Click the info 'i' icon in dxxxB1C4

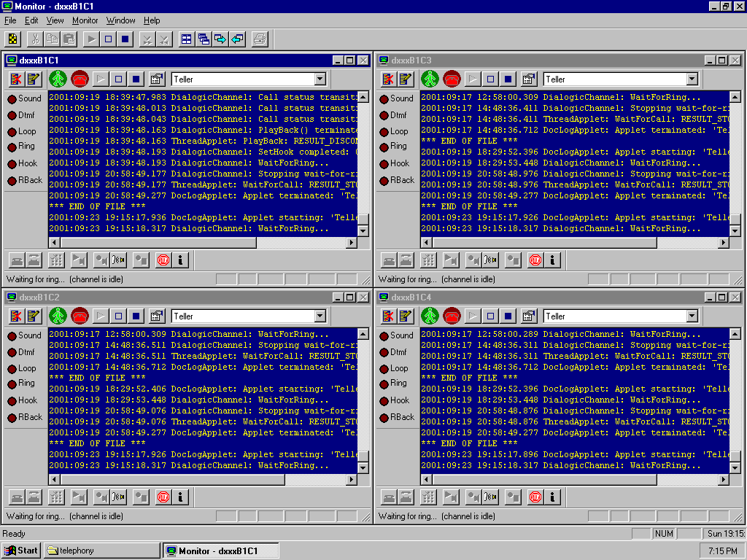click(x=552, y=497)
